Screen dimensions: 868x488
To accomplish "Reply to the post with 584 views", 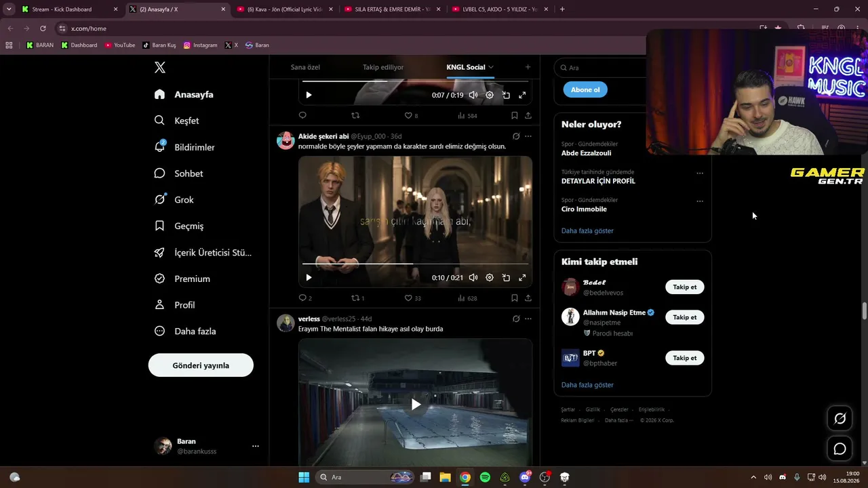I will coord(302,115).
